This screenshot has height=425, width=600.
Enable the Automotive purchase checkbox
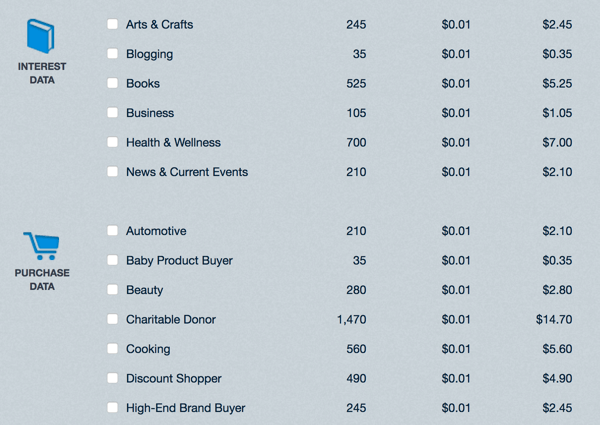[112, 230]
